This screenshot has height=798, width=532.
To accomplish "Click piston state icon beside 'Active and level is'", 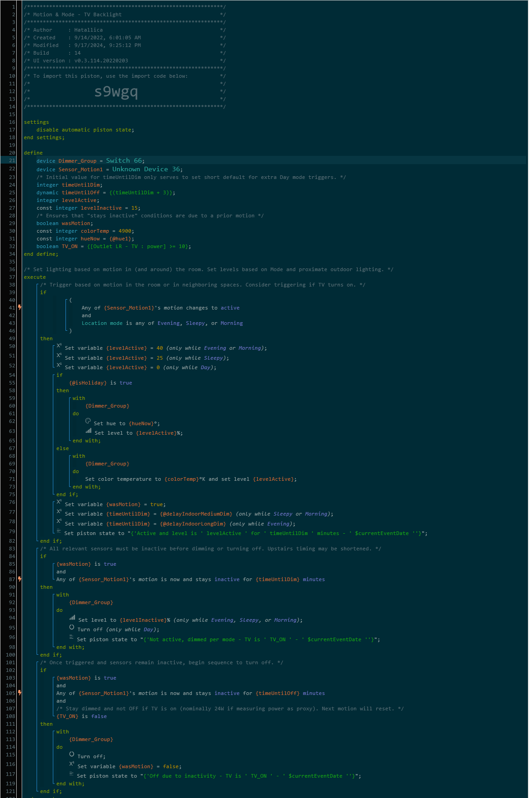I will tap(59, 531).
